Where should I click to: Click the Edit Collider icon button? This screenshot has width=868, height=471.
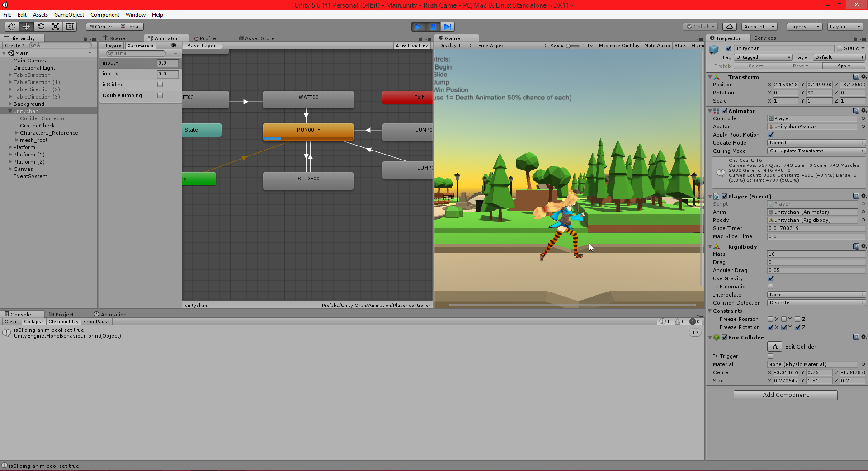click(x=775, y=347)
